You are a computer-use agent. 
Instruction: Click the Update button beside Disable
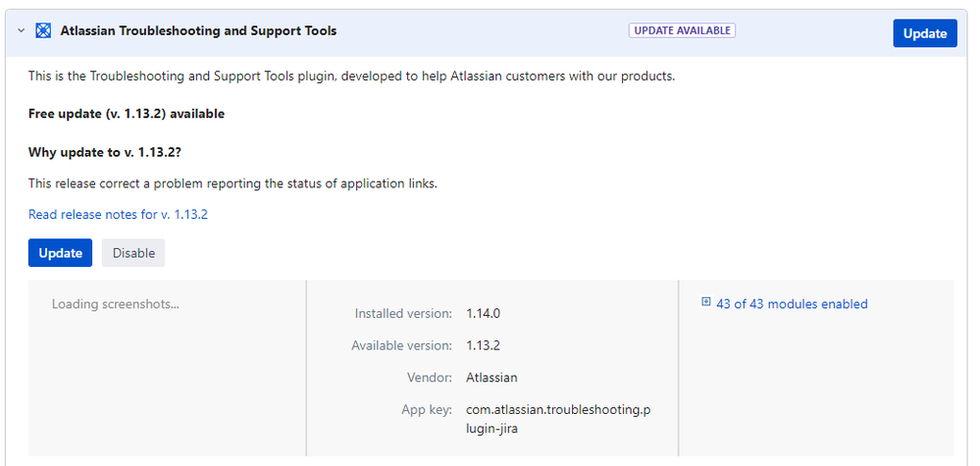60,253
